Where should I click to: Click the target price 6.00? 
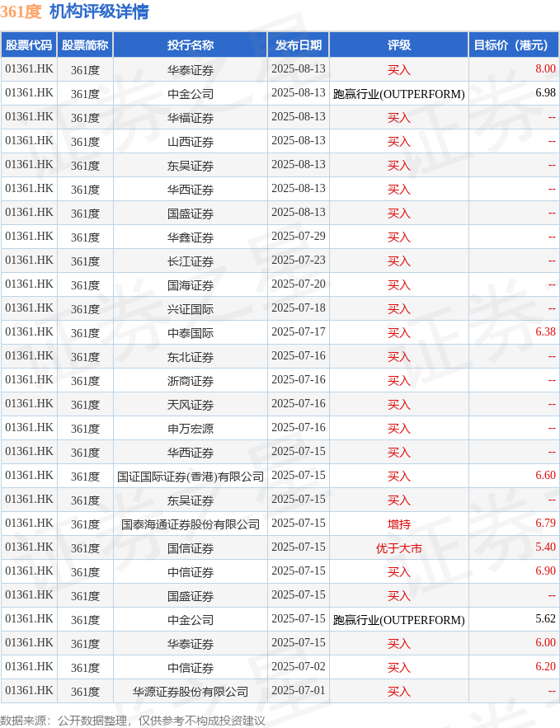(x=546, y=642)
